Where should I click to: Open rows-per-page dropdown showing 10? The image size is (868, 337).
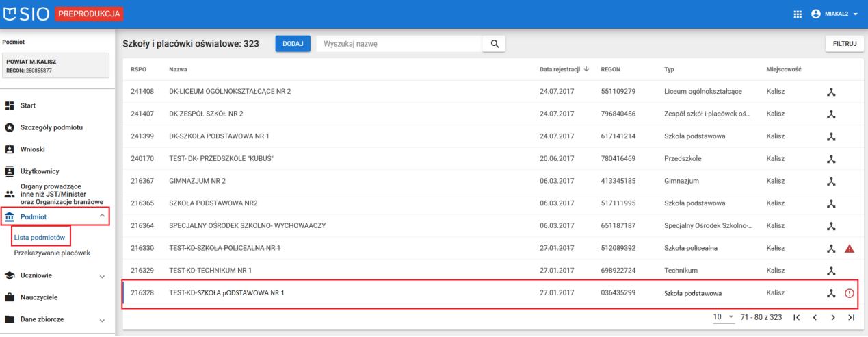723,317
